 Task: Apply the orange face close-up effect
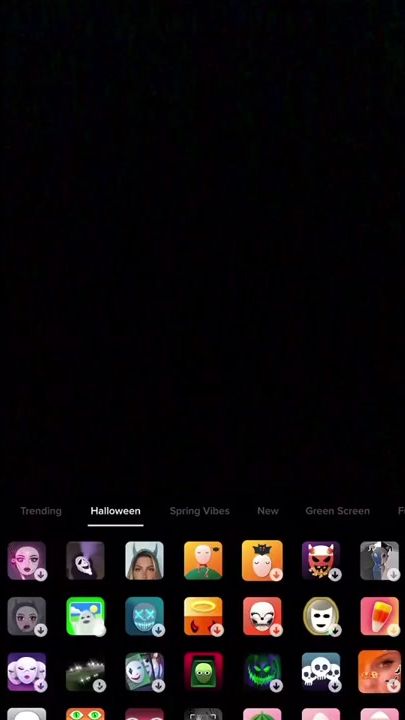(x=379, y=672)
